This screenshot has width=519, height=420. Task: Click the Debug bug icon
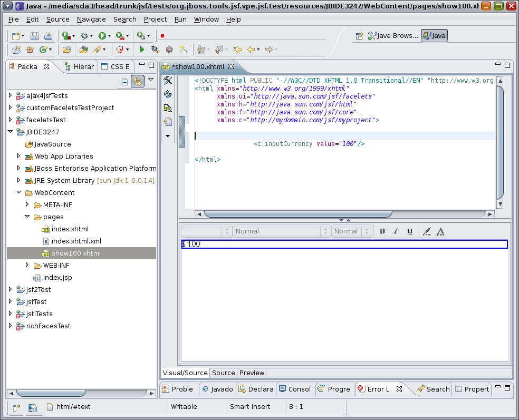pos(84,36)
